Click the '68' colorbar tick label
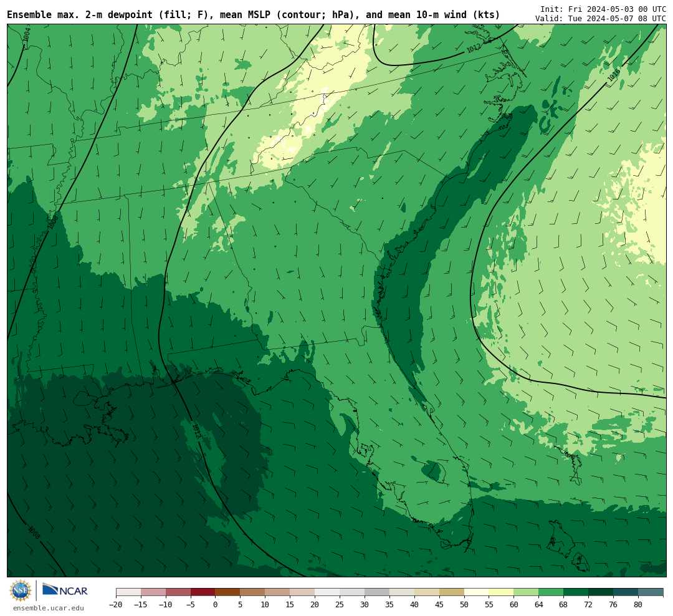The width and height of the screenshot is (673, 616). pyautogui.click(x=564, y=605)
